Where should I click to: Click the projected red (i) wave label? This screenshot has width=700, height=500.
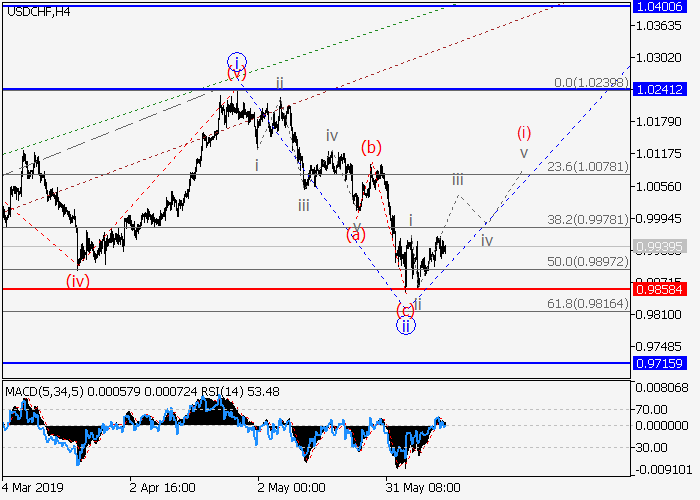click(x=524, y=132)
